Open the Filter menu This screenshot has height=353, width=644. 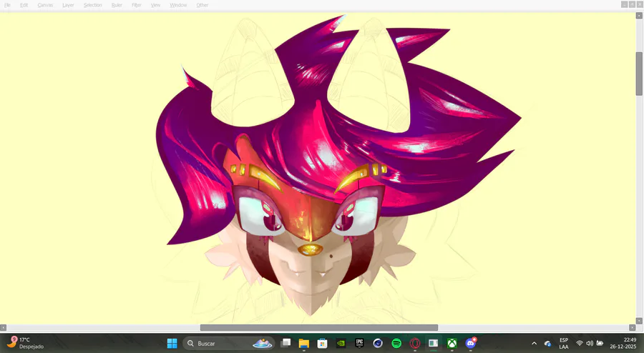click(x=137, y=5)
